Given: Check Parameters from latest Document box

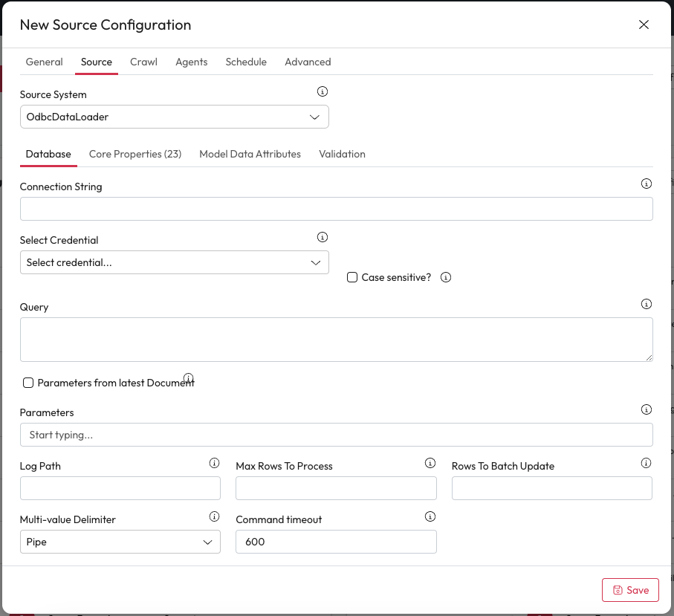Looking at the screenshot, I should (28, 383).
